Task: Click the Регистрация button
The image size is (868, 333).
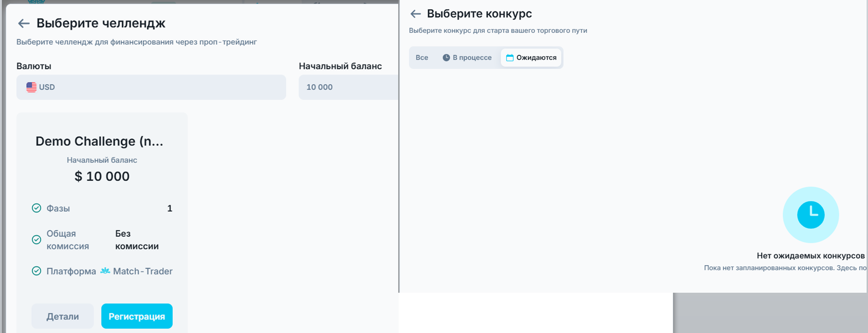Action: tap(137, 316)
